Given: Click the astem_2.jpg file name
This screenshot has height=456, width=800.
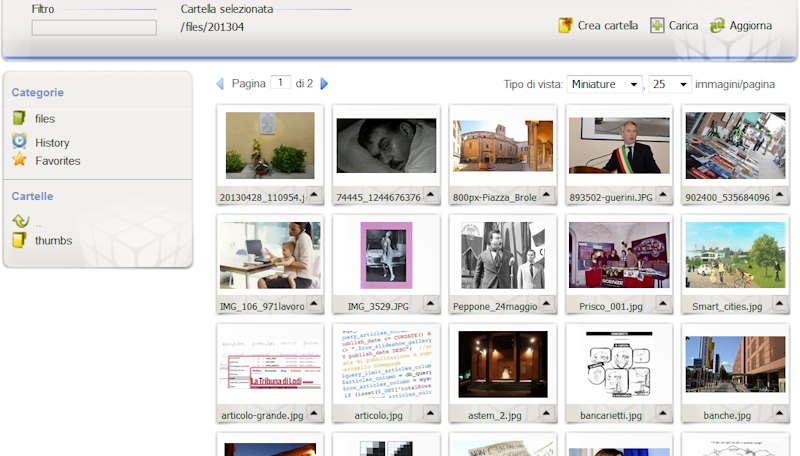Looking at the screenshot, I should [x=494, y=416].
